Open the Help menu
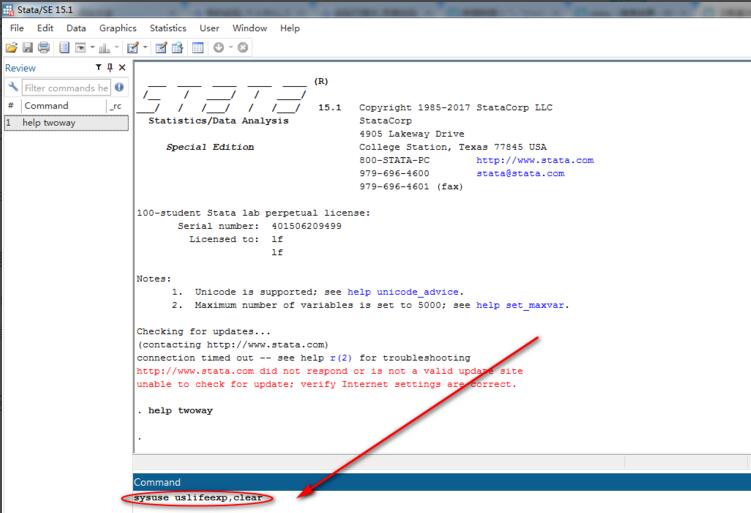 click(290, 28)
